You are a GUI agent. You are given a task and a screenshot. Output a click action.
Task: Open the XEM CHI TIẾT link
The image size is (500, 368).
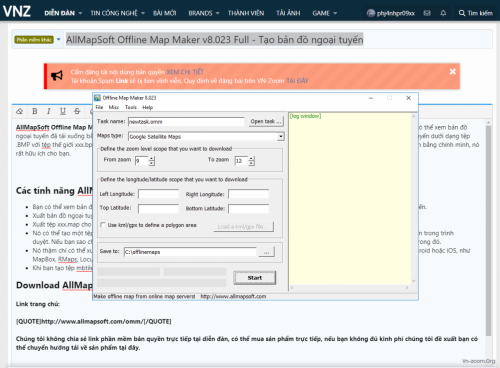[x=185, y=72]
